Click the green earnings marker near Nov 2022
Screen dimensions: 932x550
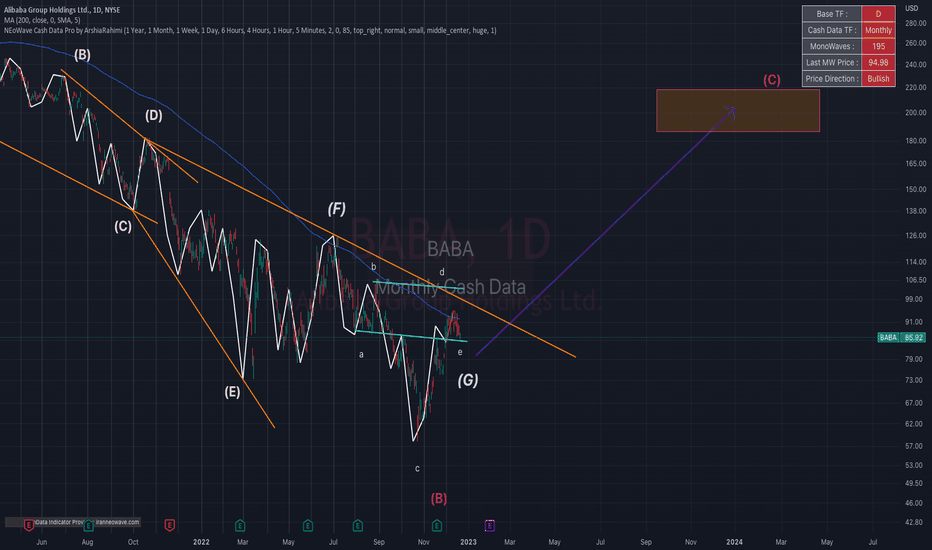(436, 525)
